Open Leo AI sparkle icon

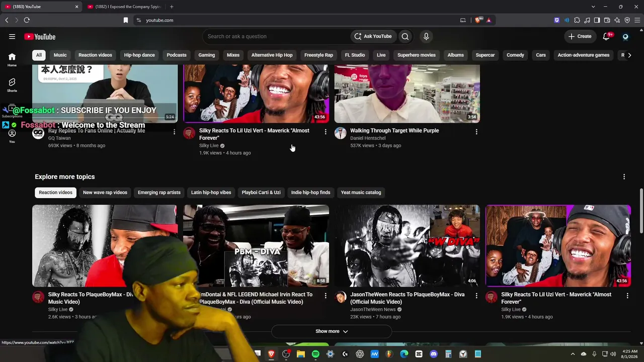[x=617, y=20]
